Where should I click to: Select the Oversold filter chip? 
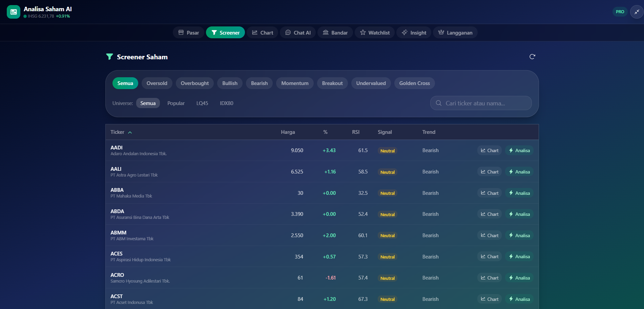(157, 83)
